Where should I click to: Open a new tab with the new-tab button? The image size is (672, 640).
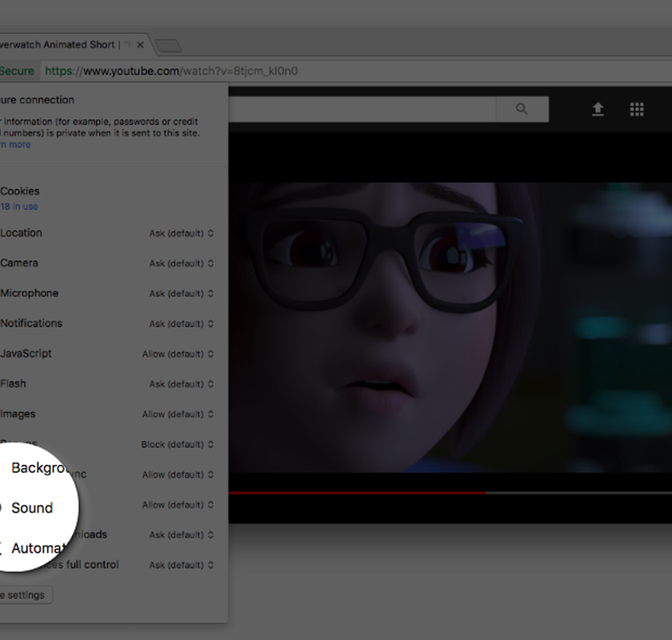168,46
